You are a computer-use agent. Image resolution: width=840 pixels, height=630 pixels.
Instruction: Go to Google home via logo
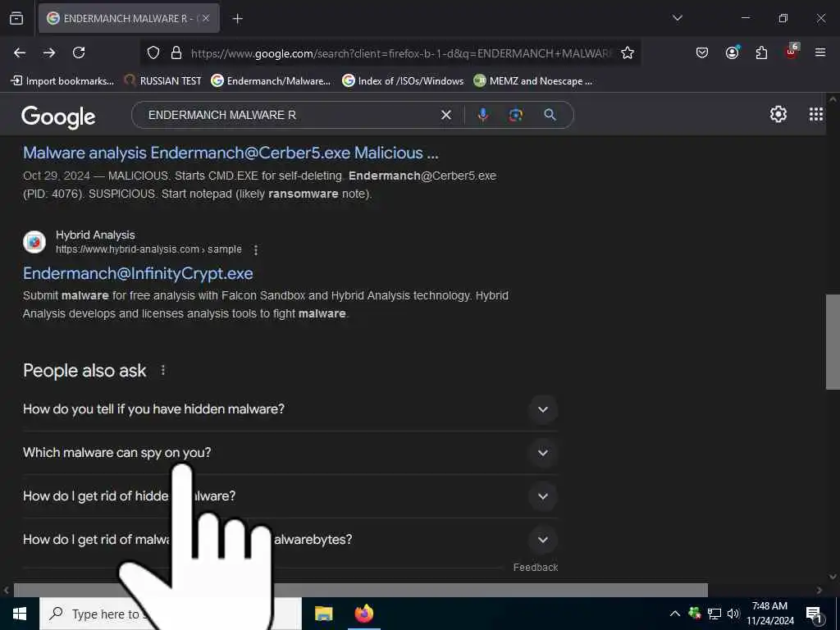(x=58, y=116)
